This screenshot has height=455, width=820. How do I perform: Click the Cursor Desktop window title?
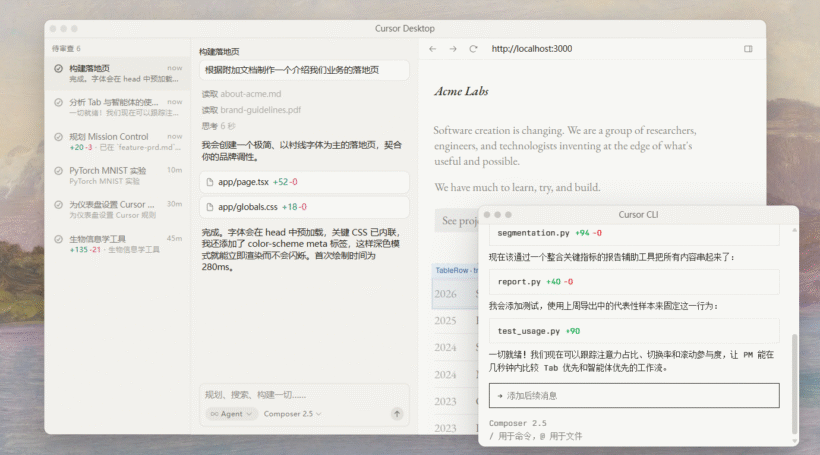pyautogui.click(x=404, y=29)
